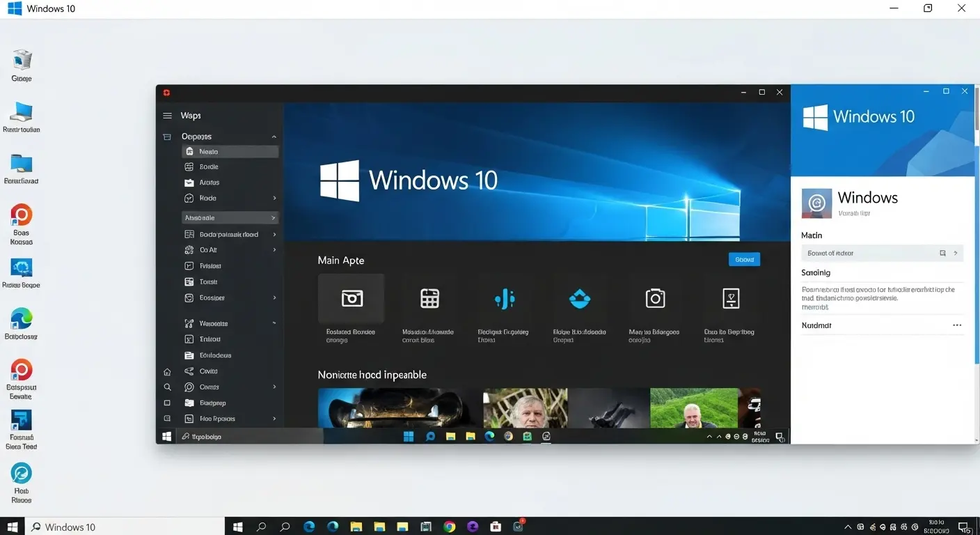
Task: Click the main taskbar Start button
Action: tap(12, 527)
